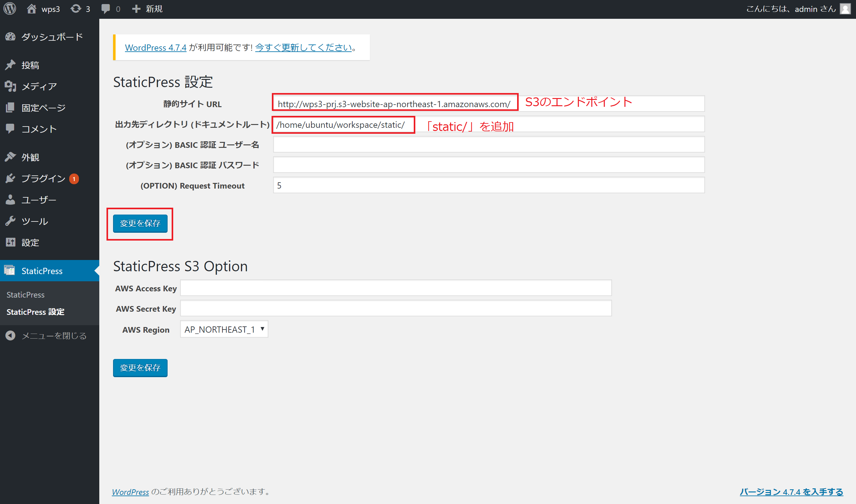Focus the AWS Secret Key field
Screen dimensions: 856x504
point(396,308)
